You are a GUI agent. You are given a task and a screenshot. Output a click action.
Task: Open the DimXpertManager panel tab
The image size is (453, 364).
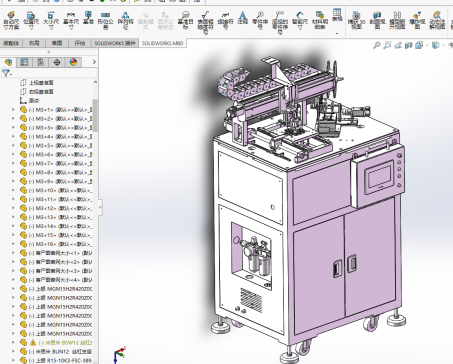(x=57, y=62)
